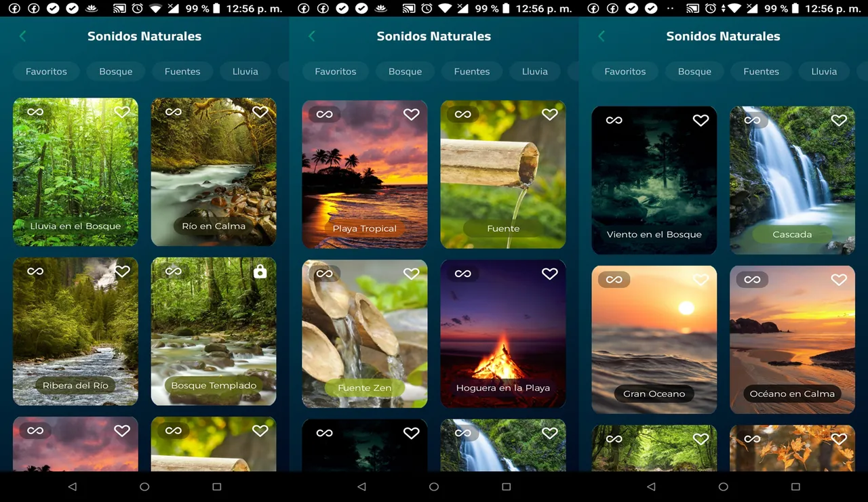
Task: Toggle loop on Bosque Templado card
Action: pos(174,271)
